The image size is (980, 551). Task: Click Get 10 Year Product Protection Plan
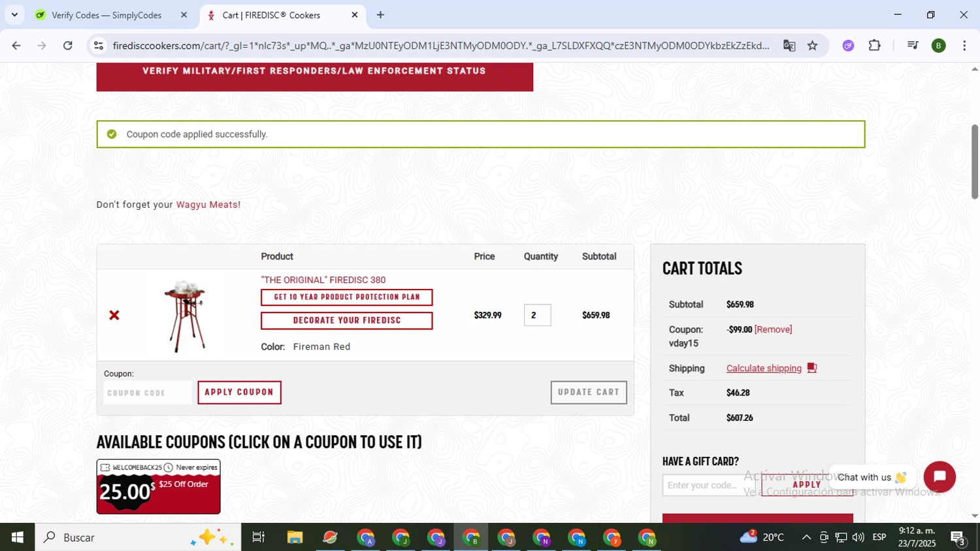click(346, 297)
